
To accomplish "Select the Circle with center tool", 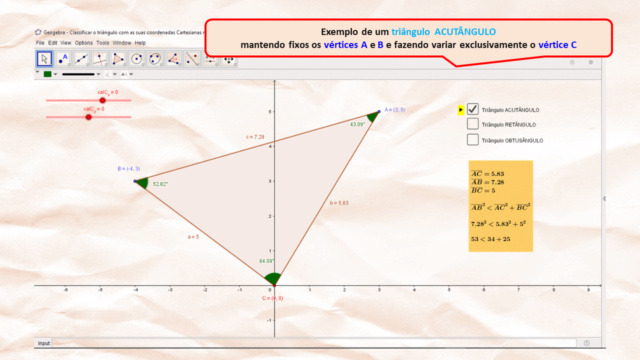I will tap(137, 59).
